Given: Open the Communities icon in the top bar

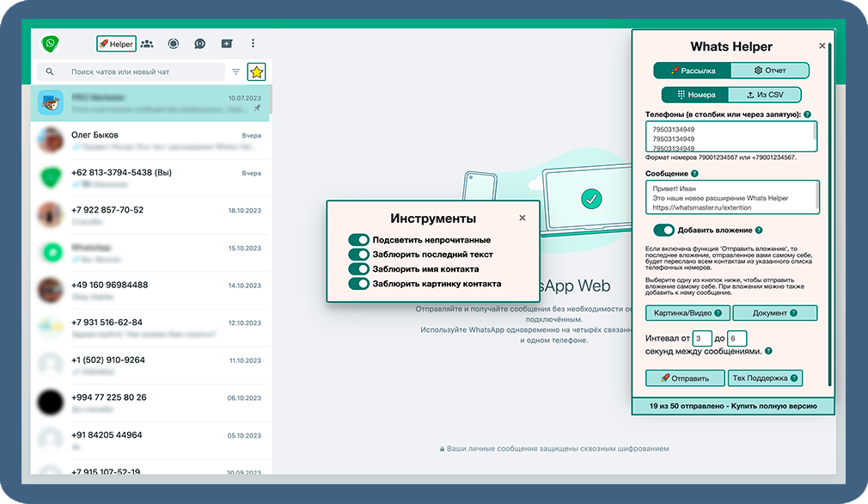Looking at the screenshot, I should click(x=147, y=44).
